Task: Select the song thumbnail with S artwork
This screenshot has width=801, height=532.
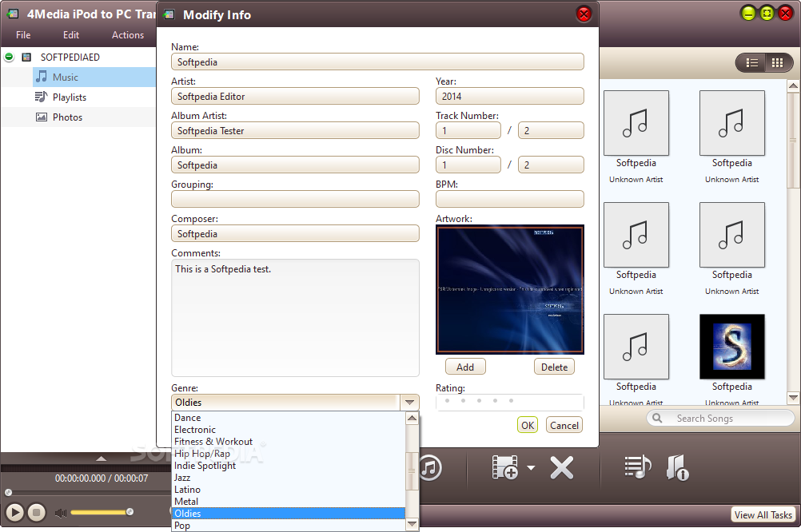Action: click(732, 346)
